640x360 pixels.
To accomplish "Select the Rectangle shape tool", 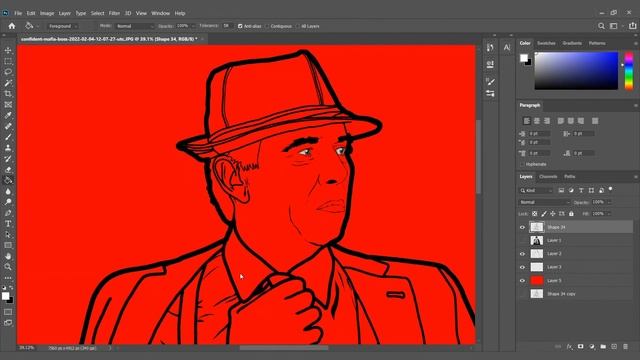I will (8, 245).
